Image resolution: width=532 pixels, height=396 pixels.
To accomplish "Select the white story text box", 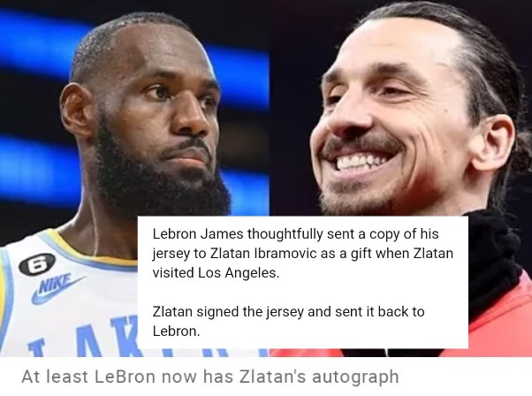I will point(302,282).
